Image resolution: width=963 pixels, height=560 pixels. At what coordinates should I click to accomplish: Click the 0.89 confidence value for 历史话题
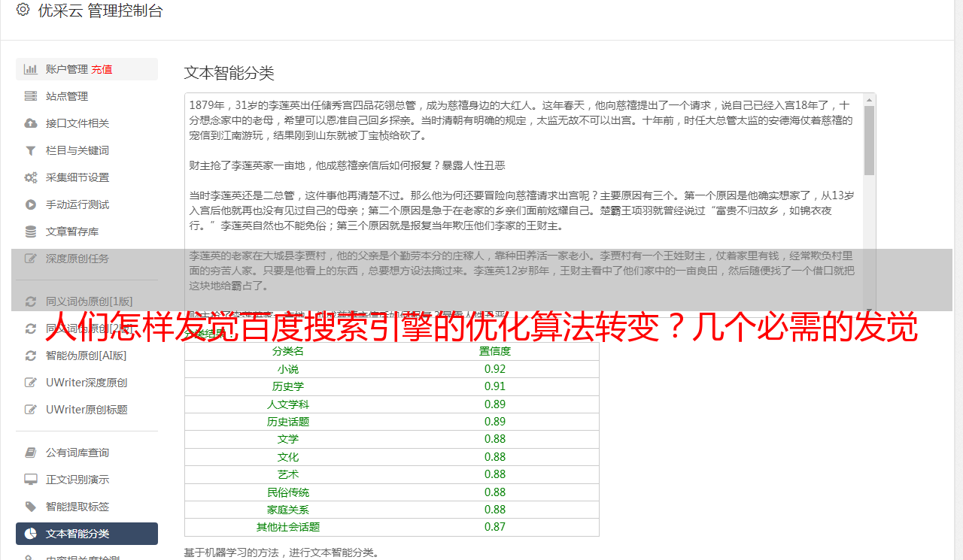pos(495,422)
